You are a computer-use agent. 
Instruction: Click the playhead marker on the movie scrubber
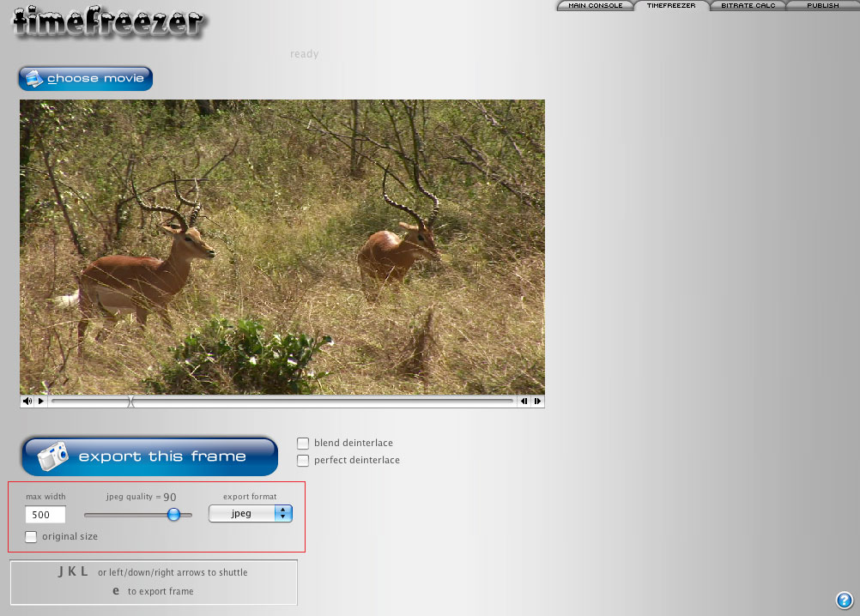130,401
